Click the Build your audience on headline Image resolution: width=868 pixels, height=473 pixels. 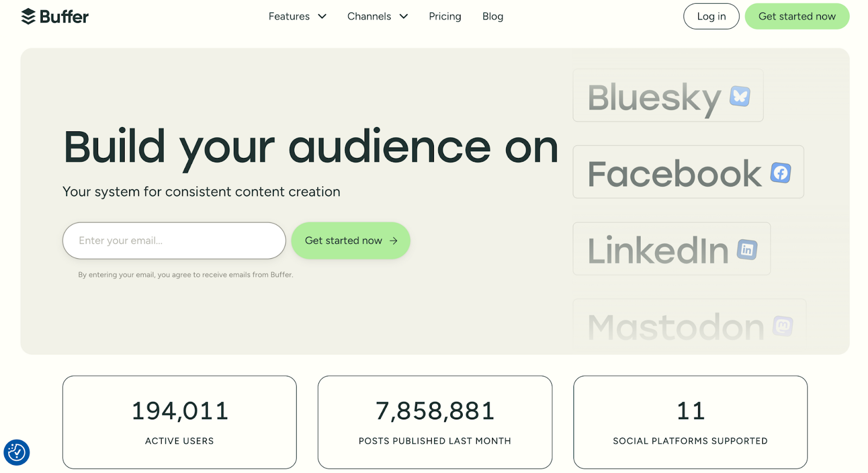pos(311,148)
